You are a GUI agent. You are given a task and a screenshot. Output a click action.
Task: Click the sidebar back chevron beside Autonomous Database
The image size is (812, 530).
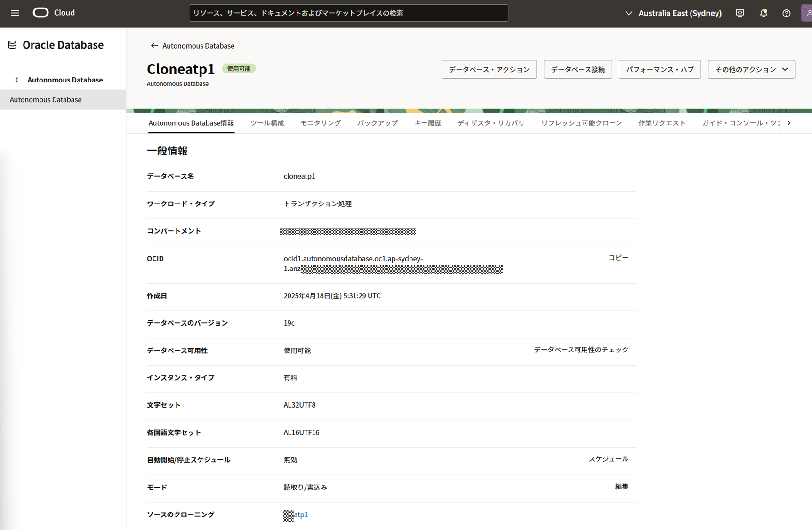pyautogui.click(x=17, y=80)
